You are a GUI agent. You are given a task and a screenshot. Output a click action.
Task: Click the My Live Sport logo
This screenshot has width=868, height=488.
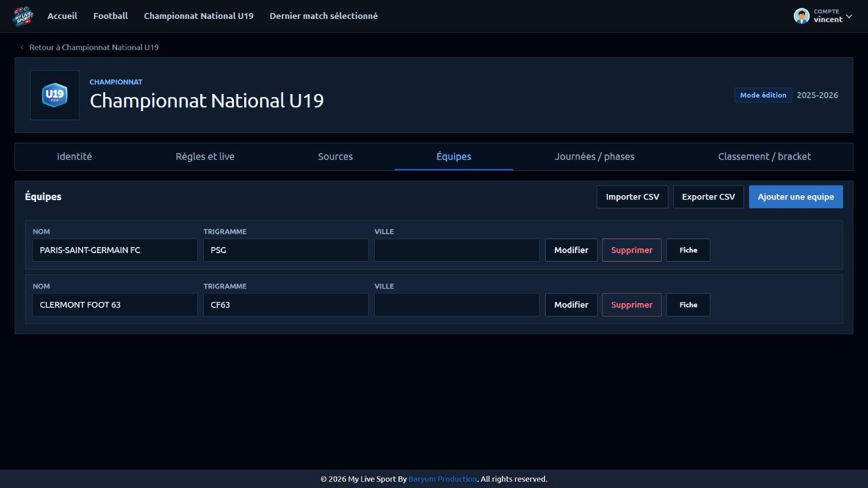[23, 16]
